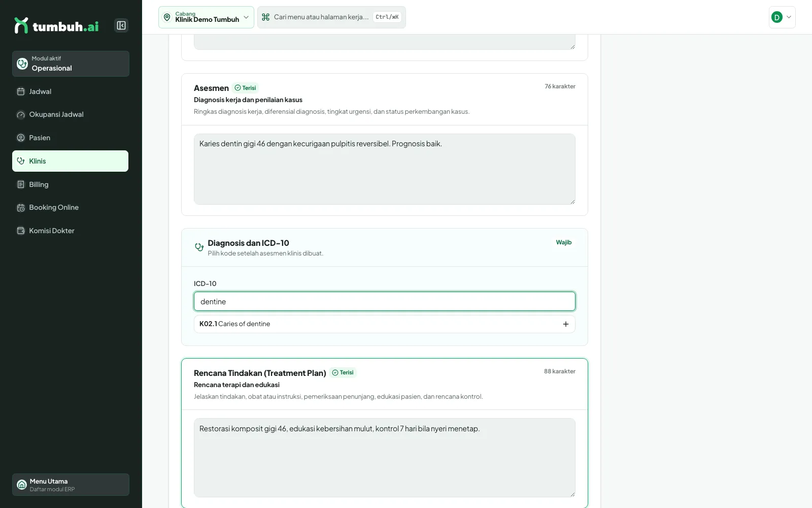Click the location pin branch icon
This screenshot has height=508, width=812.
[x=167, y=17]
